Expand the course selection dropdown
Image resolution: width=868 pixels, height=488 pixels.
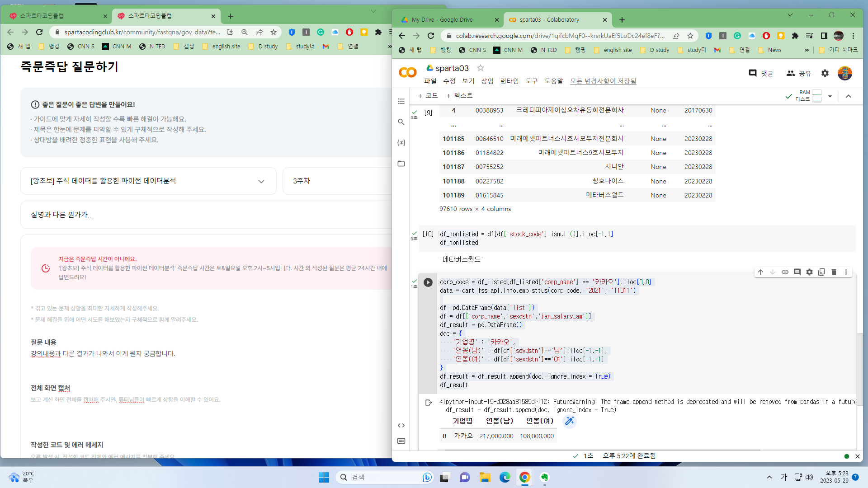(x=148, y=181)
